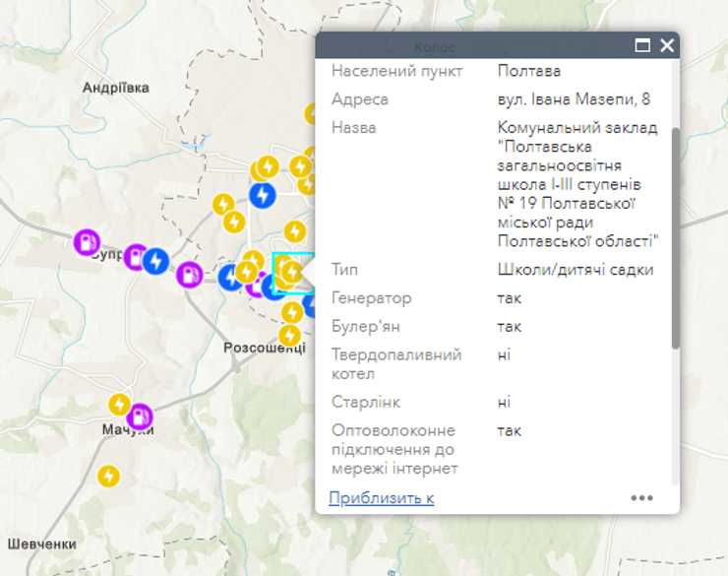
Task: Click yellow lightning marker right of the top overlapping pair
Action: coord(300,166)
